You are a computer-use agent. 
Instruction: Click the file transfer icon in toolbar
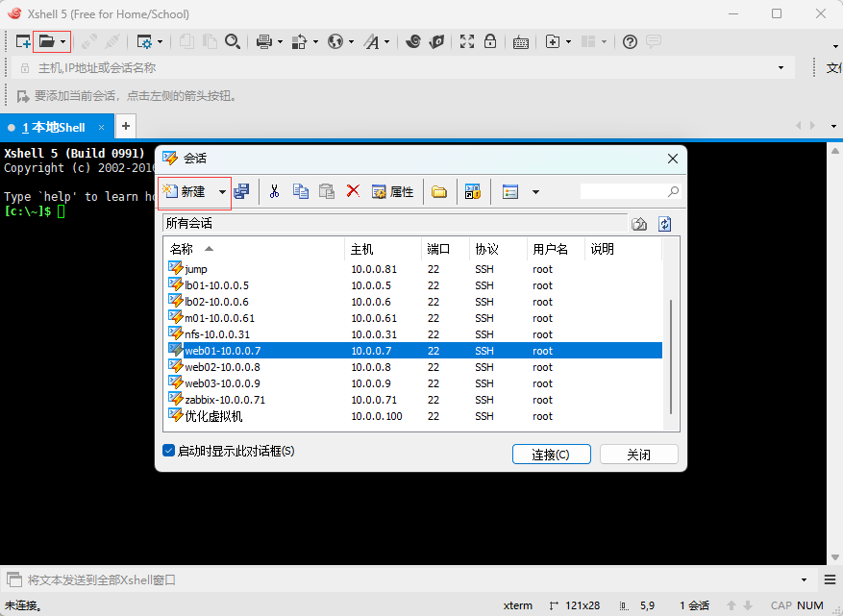pyautogui.click(x=299, y=41)
